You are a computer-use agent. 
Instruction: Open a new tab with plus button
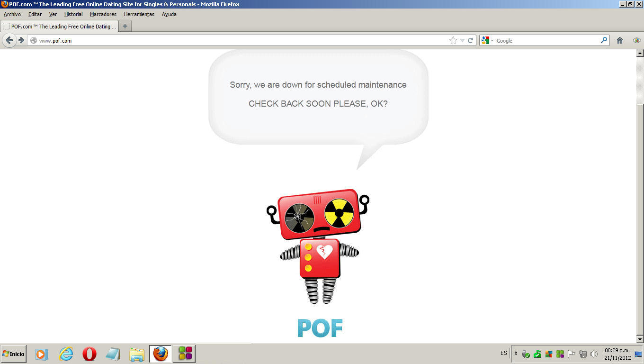coord(125,27)
